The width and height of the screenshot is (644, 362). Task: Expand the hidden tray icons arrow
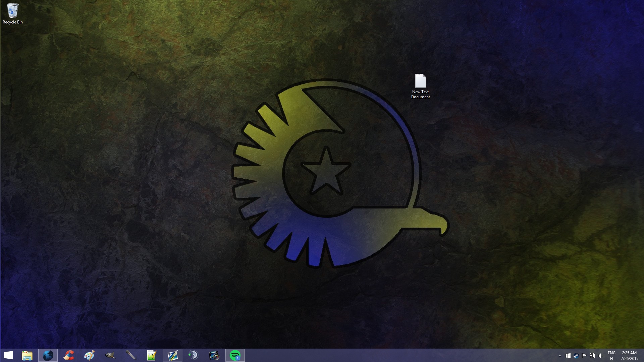pyautogui.click(x=560, y=356)
